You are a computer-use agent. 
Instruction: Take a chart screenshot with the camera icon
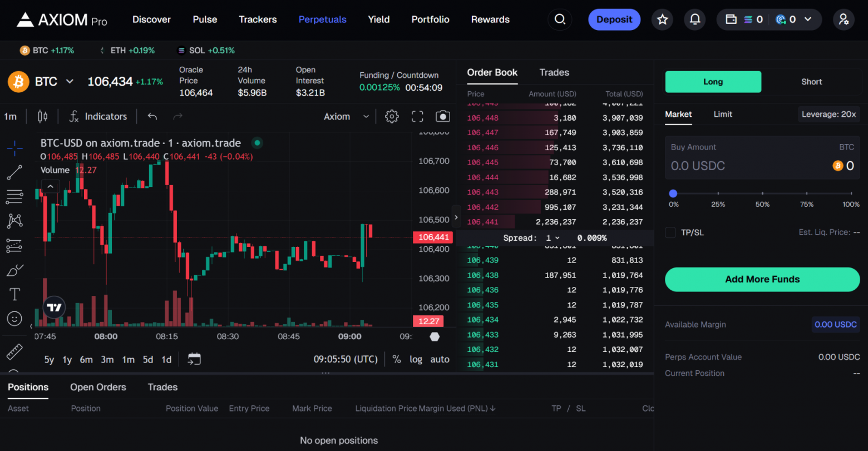coord(442,116)
